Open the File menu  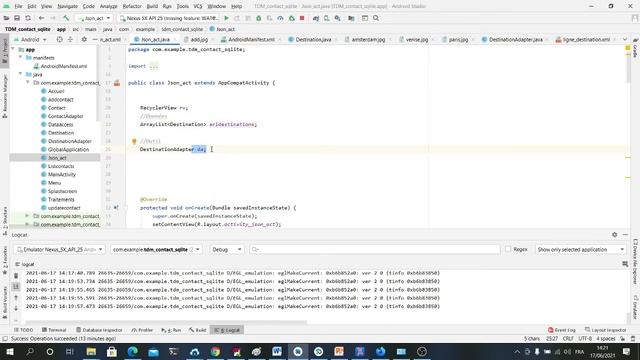(18, 6)
